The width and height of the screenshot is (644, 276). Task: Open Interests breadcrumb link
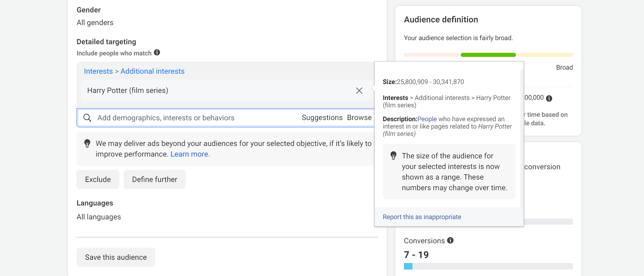point(98,71)
